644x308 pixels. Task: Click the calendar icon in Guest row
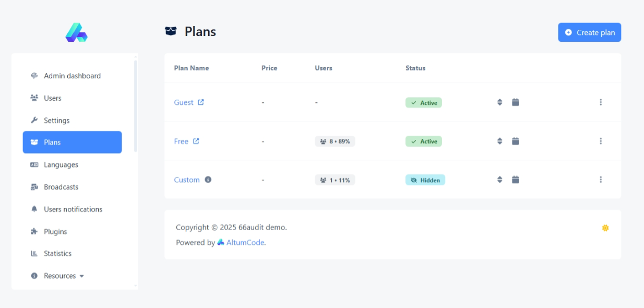click(515, 102)
